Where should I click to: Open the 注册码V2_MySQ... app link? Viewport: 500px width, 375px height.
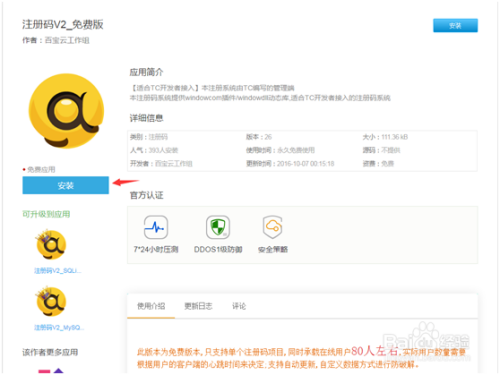(x=59, y=328)
